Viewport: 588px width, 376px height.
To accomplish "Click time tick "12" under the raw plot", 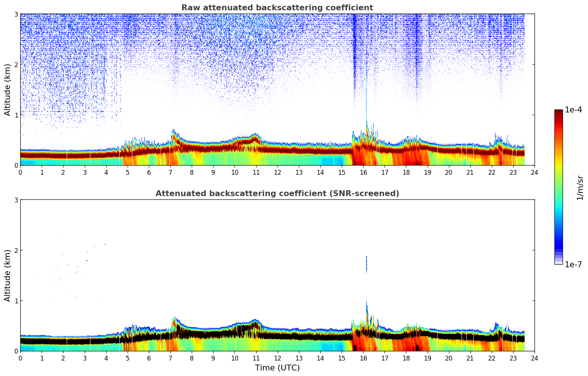I will pyautogui.click(x=277, y=172).
